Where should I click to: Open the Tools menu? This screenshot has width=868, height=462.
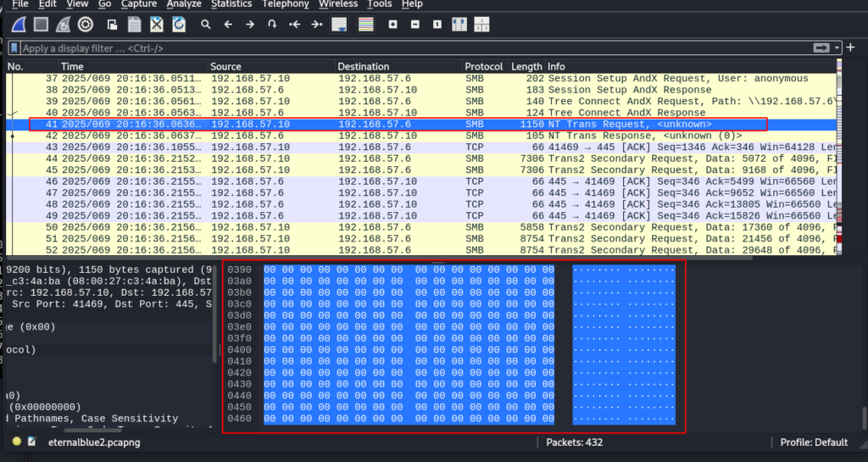tap(380, 4)
